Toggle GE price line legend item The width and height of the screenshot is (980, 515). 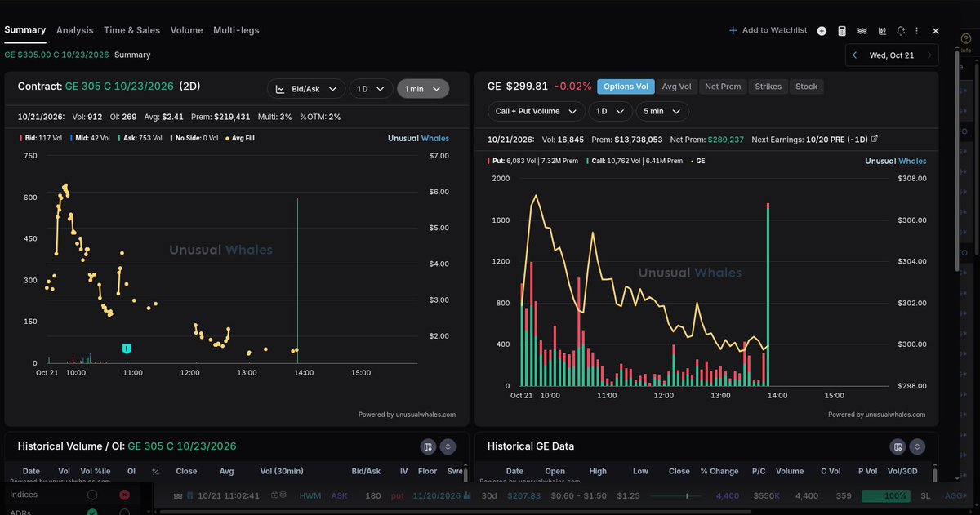point(698,161)
